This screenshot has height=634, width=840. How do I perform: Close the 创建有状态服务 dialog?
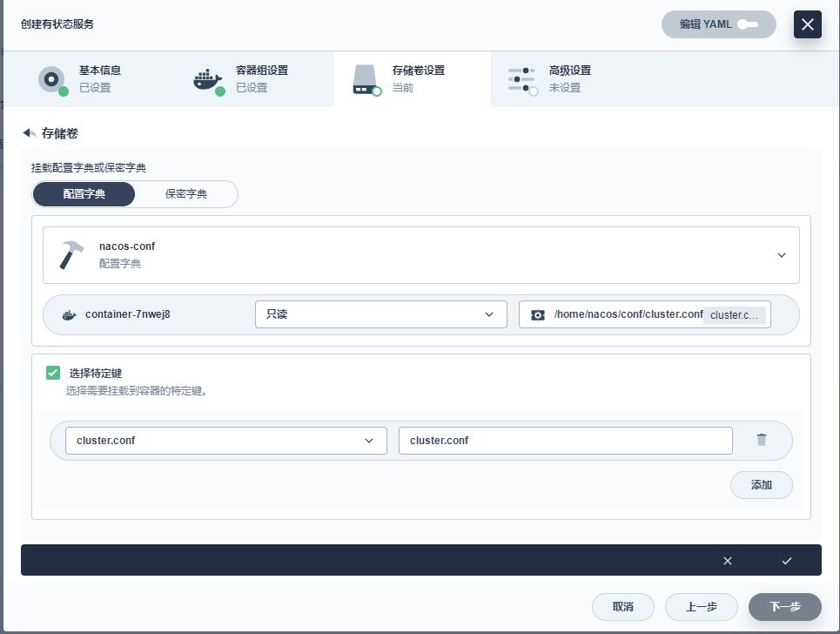coord(807,24)
